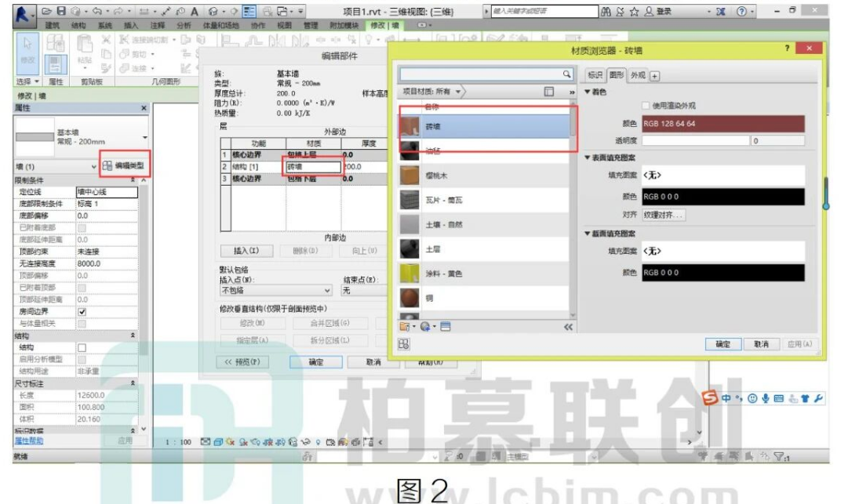This screenshot has height=504, width=841.
Task: Click 确定 in the material browser
Action: [723, 344]
